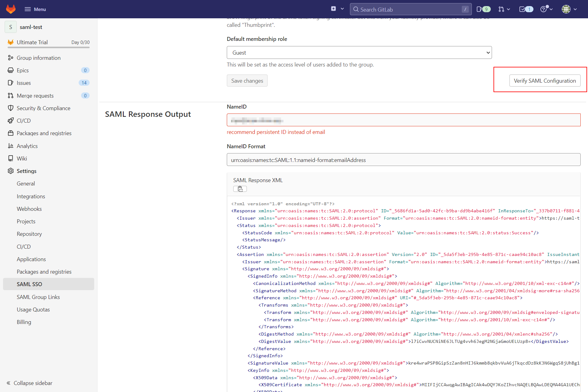Click the Settings gear icon
Screen dimensions: 588x392
point(11,171)
